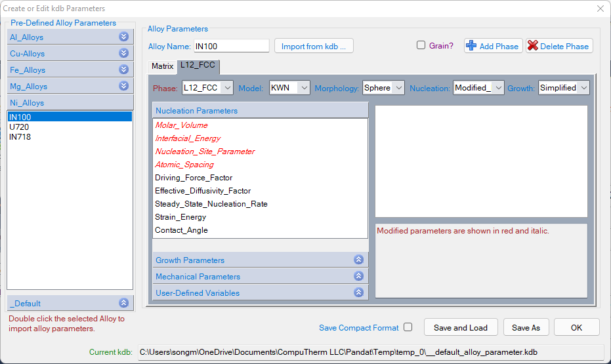
Task: Expand Fe_Alloys using its chevron icon
Action: (x=123, y=70)
